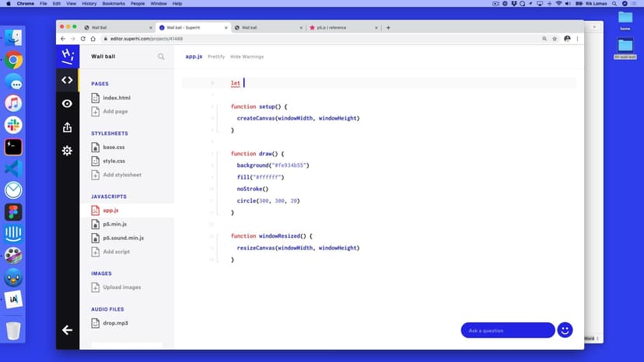
Task: Click the search magnifier beside Wall ball
Action: point(161,57)
